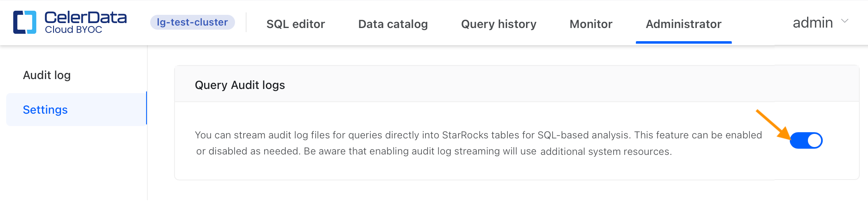
Task: Click the CelerData square bracket logo icon
Action: pyautogui.click(x=25, y=22)
